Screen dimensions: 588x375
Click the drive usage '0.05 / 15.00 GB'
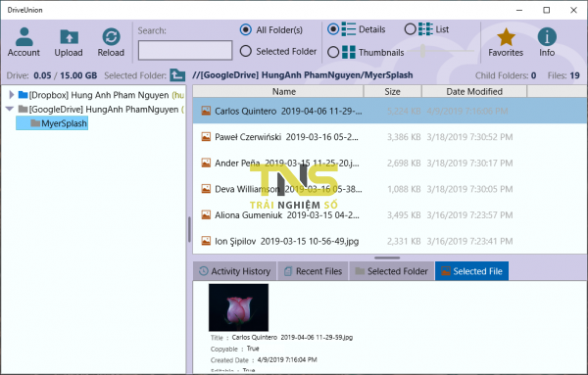66,75
